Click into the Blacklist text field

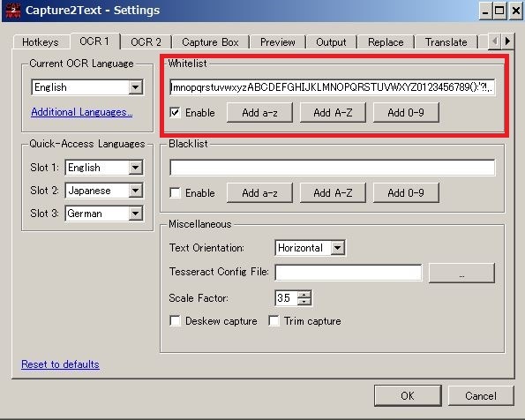[x=332, y=168]
